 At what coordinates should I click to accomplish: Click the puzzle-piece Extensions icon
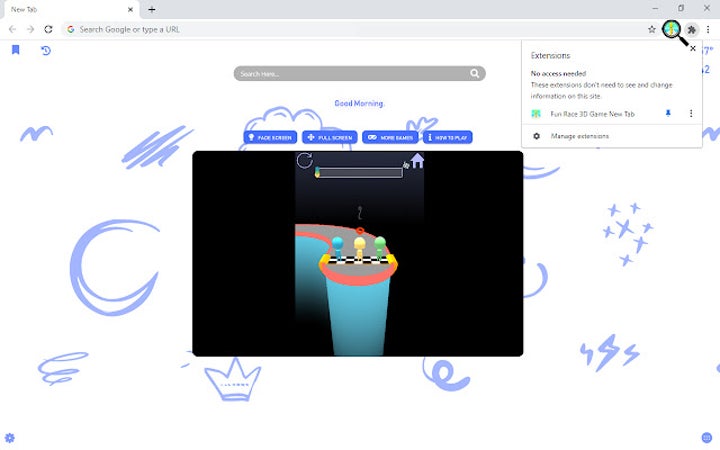click(691, 29)
